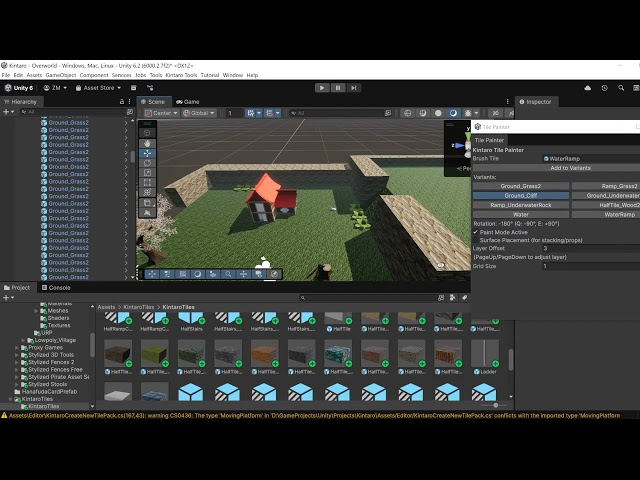Switch to the Scene tab
Image resolution: width=640 pixels, height=480 pixels.
[153, 102]
